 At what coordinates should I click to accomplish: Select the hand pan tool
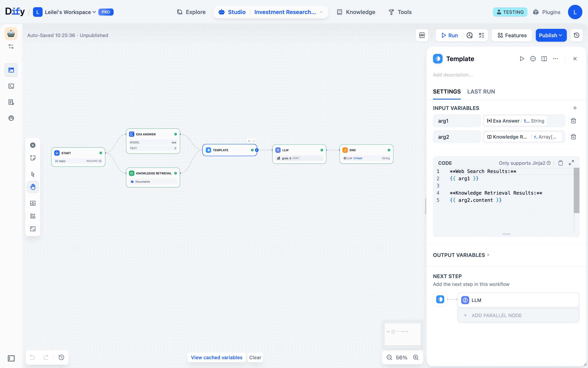[33, 187]
